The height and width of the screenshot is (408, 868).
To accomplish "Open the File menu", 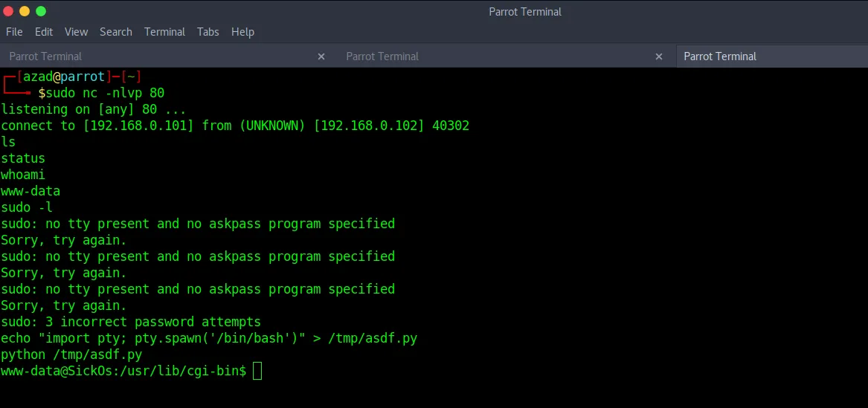I will pos(14,32).
